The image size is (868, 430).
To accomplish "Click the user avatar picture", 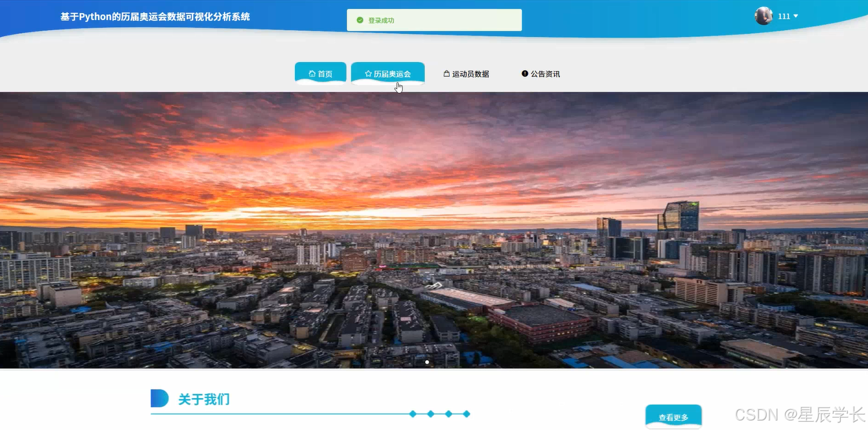I will click(x=764, y=16).
